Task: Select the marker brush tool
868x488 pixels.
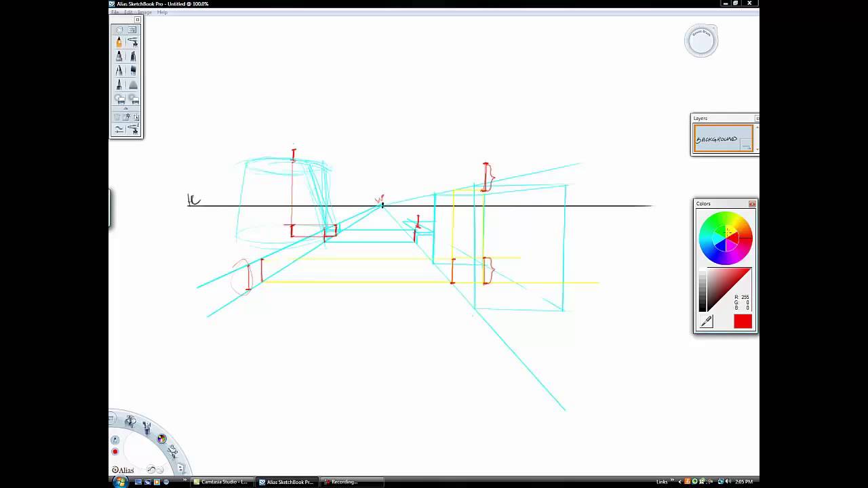Action: pos(119,56)
